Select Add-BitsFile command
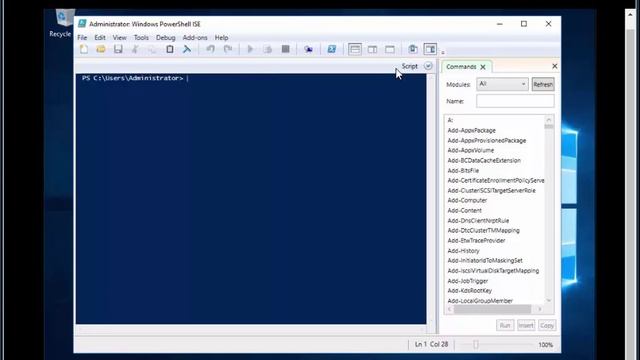The height and width of the screenshot is (360, 640). pos(463,171)
